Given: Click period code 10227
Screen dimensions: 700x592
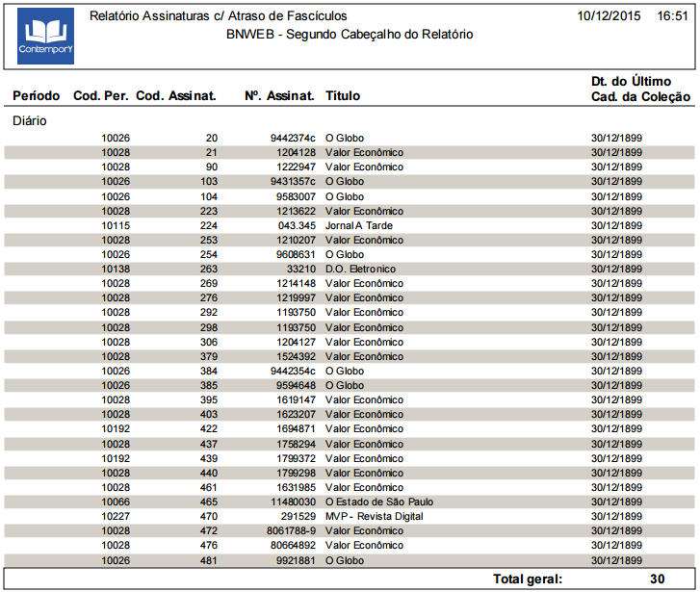Looking at the screenshot, I should point(116,517).
